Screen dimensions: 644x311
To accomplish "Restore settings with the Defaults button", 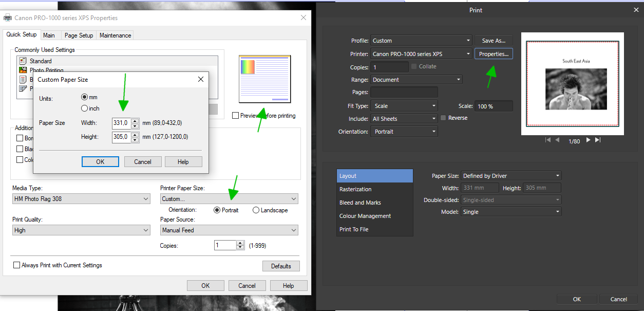I will pyautogui.click(x=281, y=266).
